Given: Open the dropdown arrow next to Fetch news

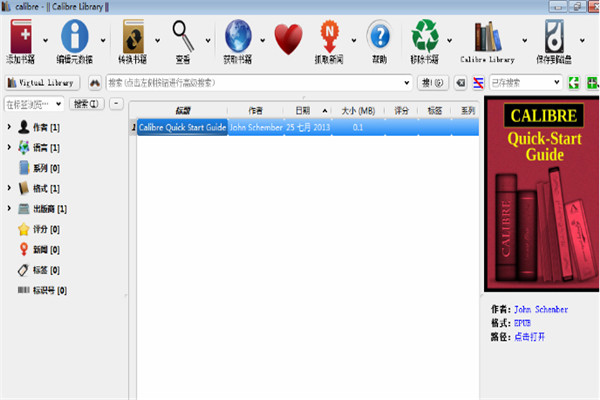Looking at the screenshot, I should coord(354,40).
